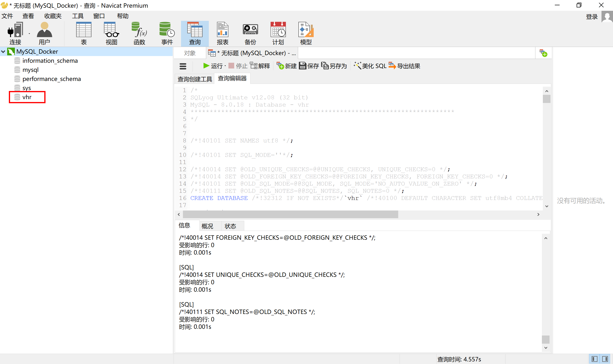Click editor horizontal scroll left arrow
This screenshot has height=364, width=613.
tap(179, 214)
